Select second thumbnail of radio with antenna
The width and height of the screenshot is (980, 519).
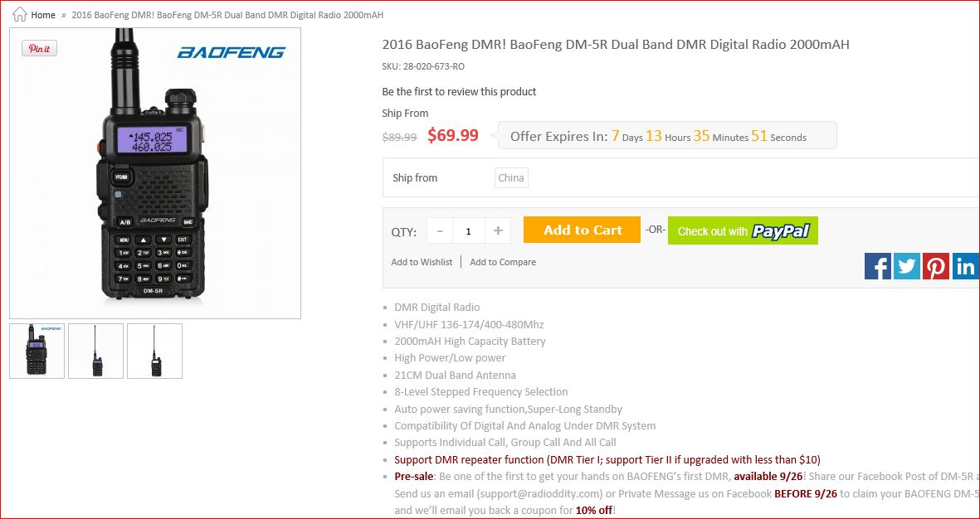pyautogui.click(x=95, y=351)
